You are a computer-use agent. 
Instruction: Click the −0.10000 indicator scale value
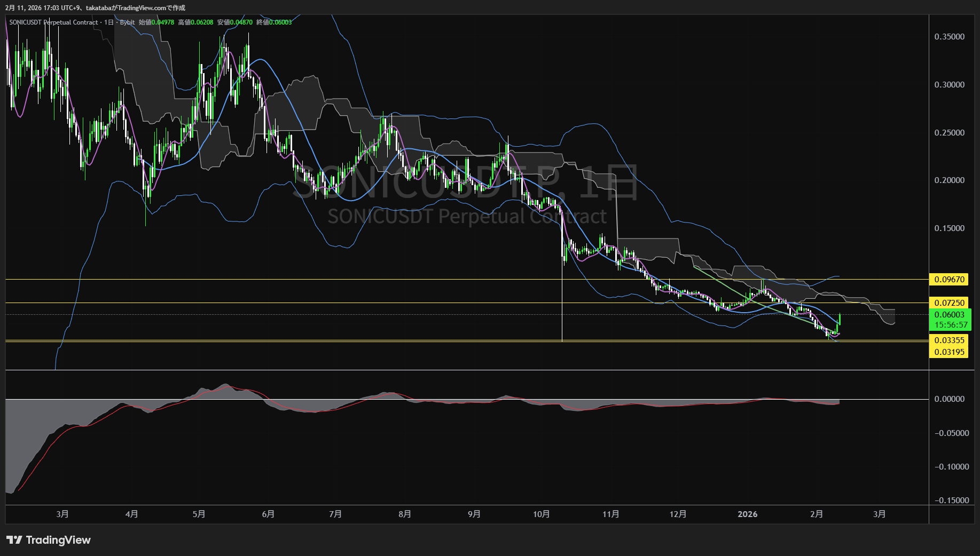tap(949, 467)
